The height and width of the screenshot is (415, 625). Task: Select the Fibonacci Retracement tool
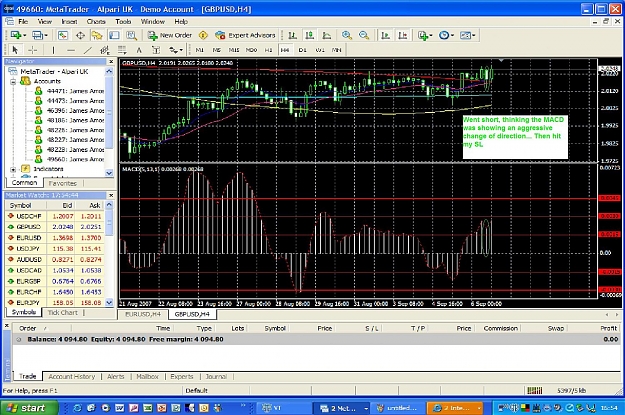pos(122,50)
